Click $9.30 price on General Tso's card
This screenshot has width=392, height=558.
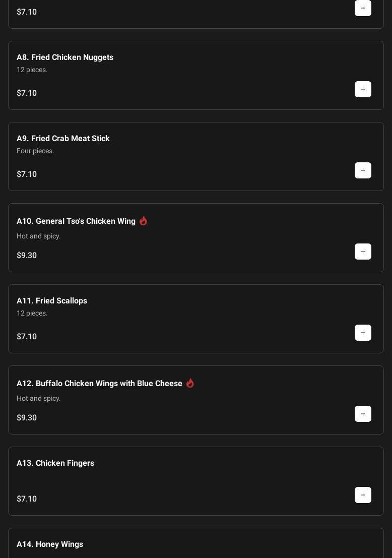[27, 256]
